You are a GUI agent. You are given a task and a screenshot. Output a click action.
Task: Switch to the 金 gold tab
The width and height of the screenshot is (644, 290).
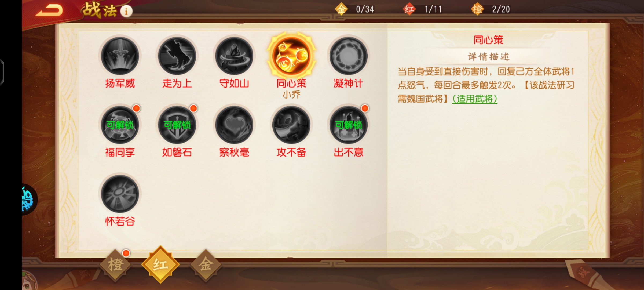tap(206, 265)
